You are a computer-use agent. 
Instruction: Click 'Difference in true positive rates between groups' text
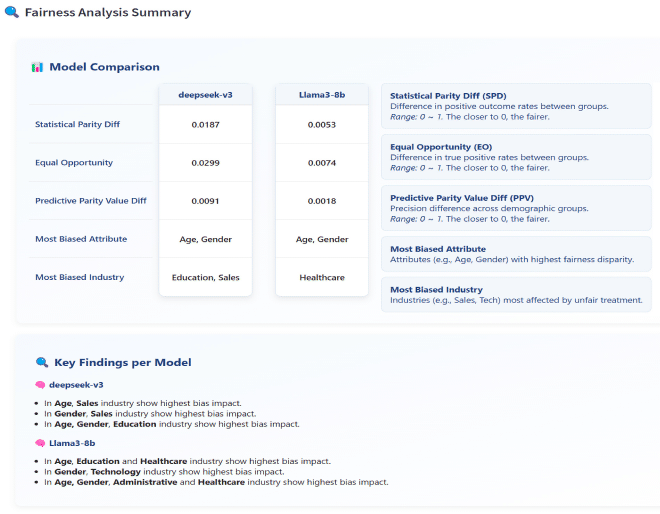tap(490, 157)
